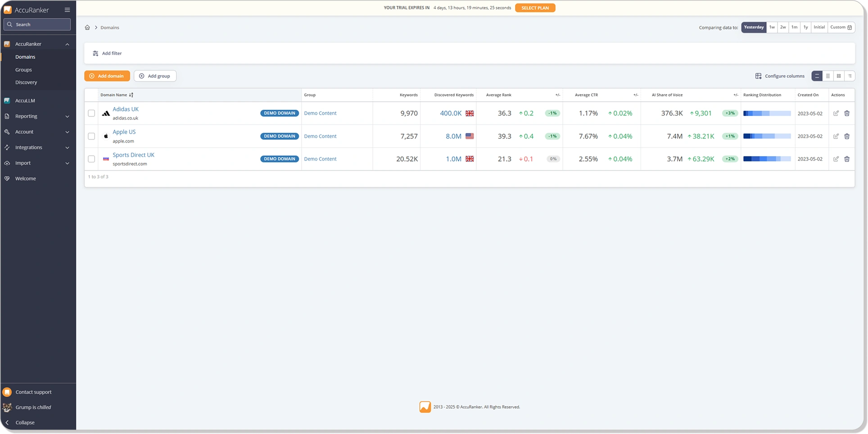868x434 pixels.
Task: Click the Integrations icon in the sidebar
Action: click(7, 147)
